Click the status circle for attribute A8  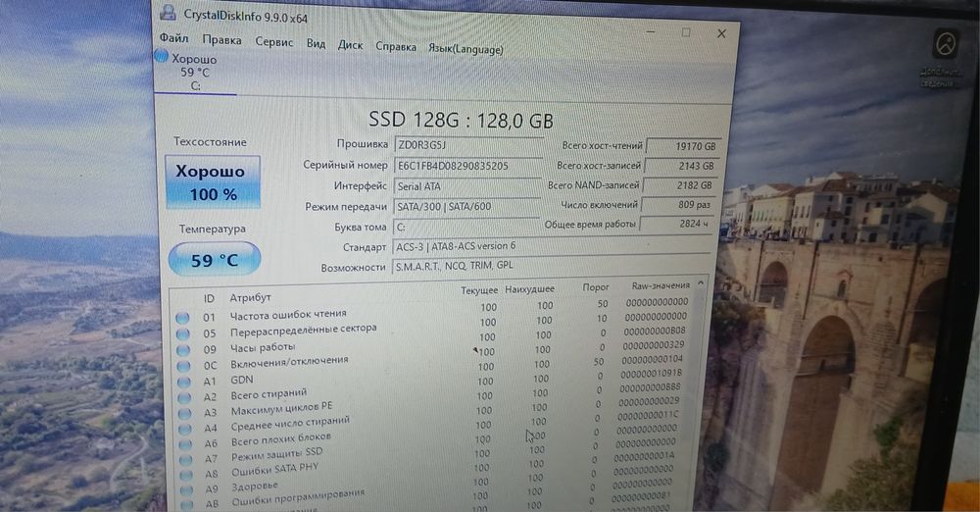tap(186, 475)
